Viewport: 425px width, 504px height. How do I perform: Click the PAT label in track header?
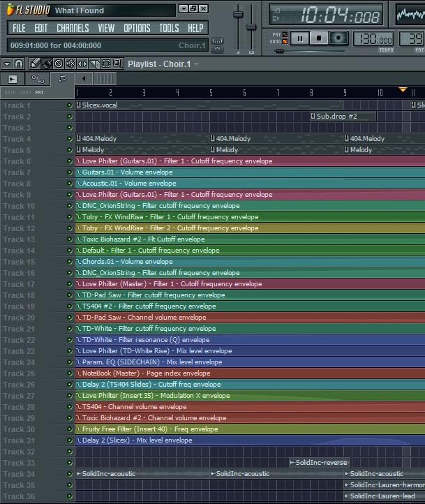point(39,93)
